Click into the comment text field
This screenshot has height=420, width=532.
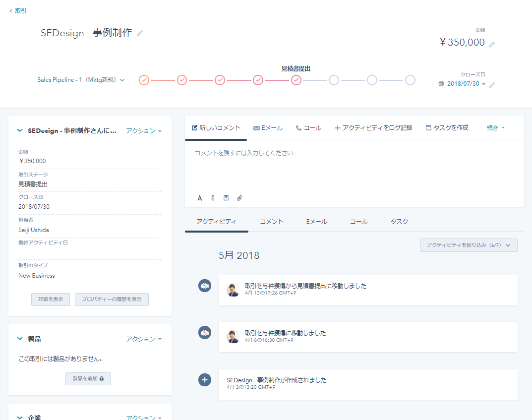(354, 166)
